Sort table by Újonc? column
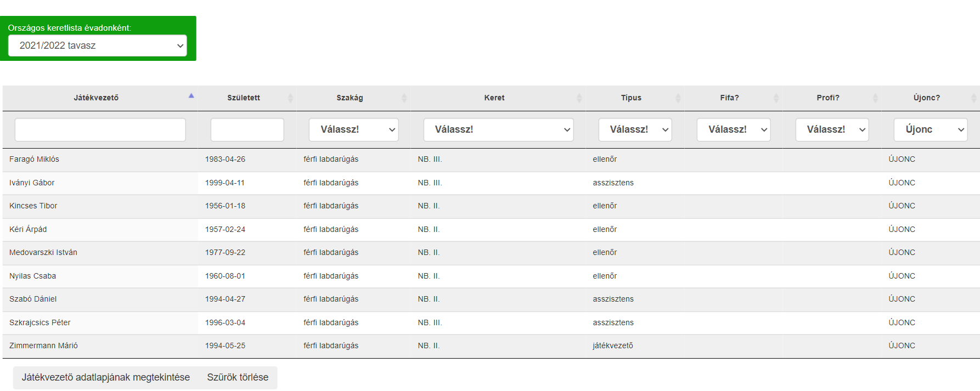The image size is (980, 391). (931, 98)
